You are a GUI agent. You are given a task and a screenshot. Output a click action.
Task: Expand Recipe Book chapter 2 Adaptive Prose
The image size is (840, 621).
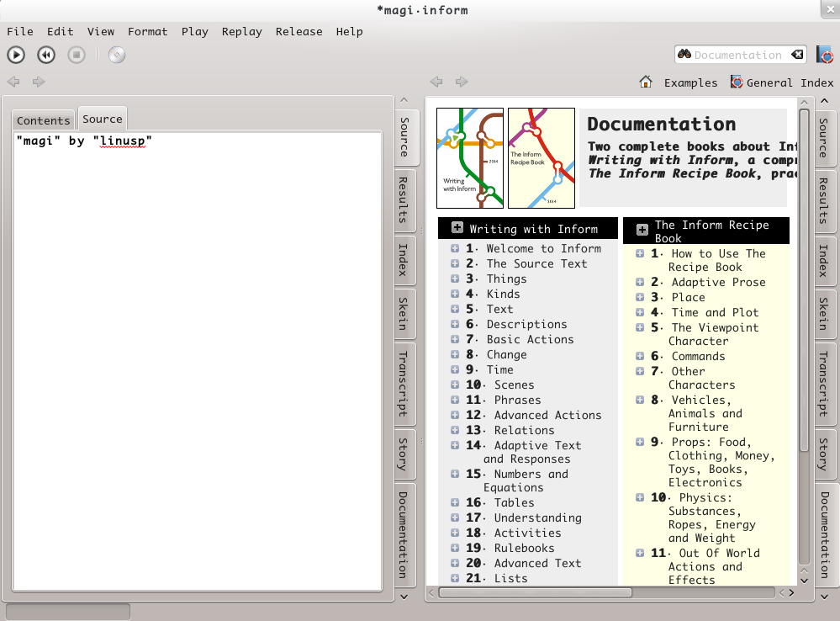click(x=640, y=282)
